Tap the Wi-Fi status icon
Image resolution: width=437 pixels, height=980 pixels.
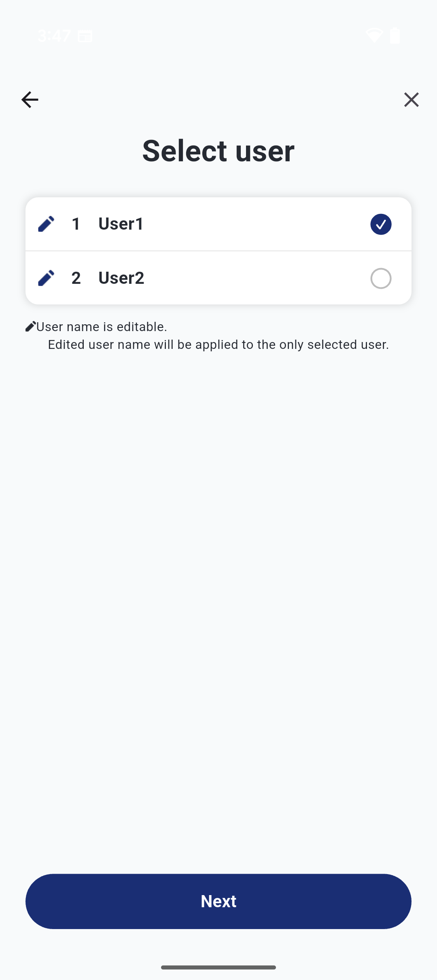[x=374, y=36]
